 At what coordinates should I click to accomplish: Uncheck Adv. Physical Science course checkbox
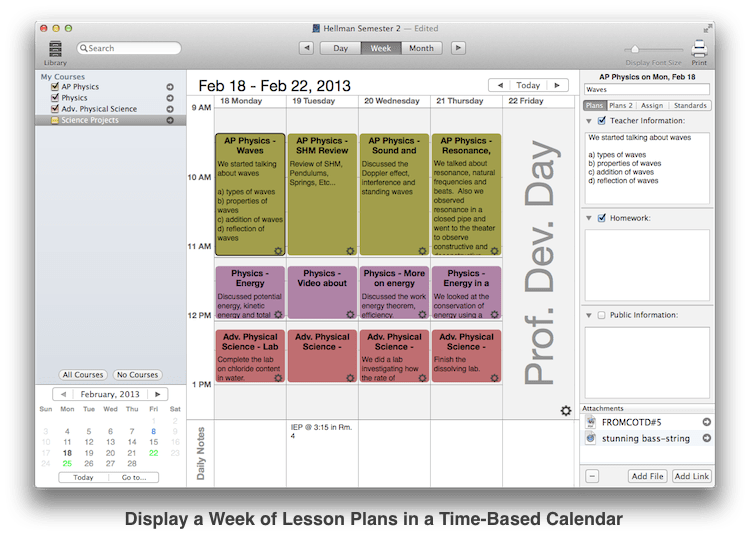(x=55, y=109)
